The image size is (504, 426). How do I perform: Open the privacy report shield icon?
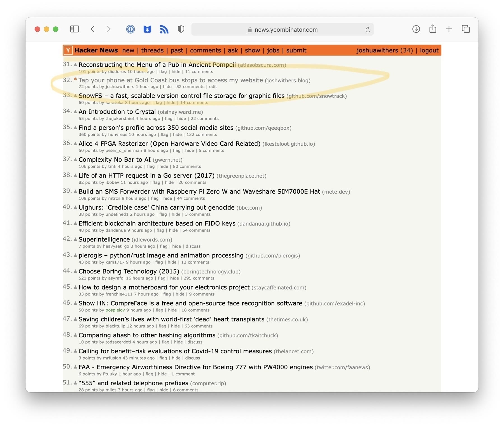click(x=181, y=29)
